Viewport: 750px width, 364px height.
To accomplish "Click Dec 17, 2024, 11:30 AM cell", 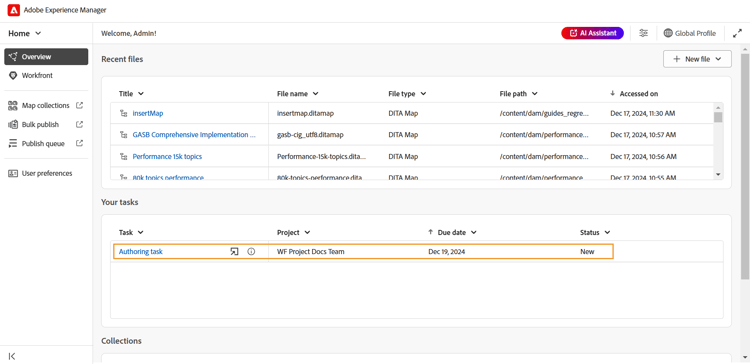I will click(643, 113).
